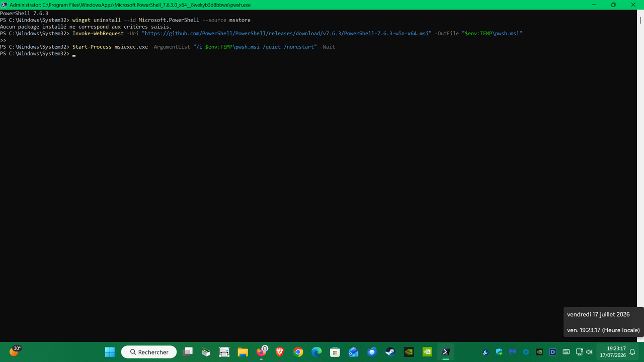The width and height of the screenshot is (644, 362).
Task: Launch Firefox from the taskbar
Action: pos(261,352)
